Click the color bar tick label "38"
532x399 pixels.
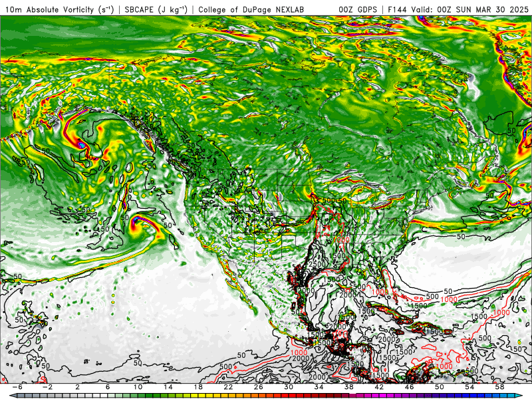[348, 387]
